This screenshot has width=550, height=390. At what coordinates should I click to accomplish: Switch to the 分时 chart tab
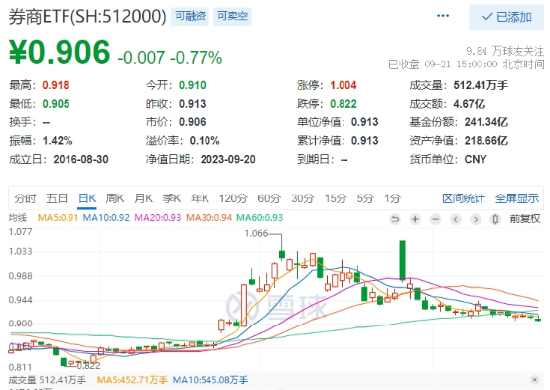25,199
